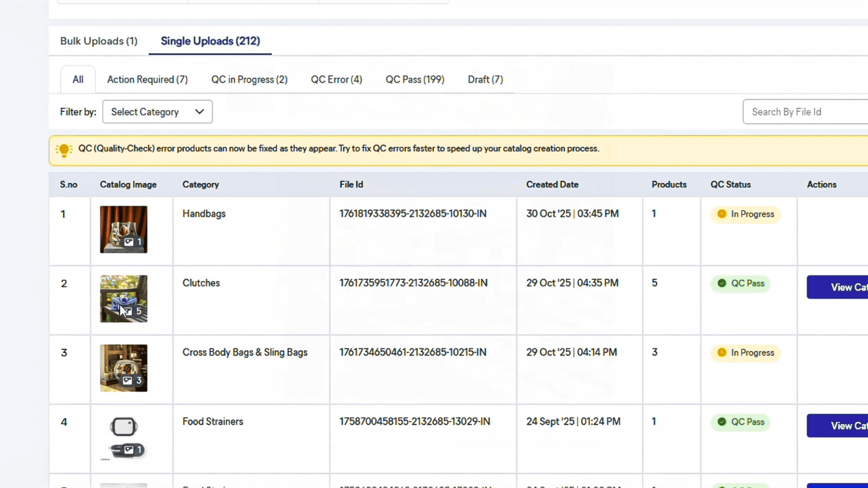Screen dimensions: 868x488
Task: Click the image count badge on the Handbags thumbnail
Action: (133, 242)
